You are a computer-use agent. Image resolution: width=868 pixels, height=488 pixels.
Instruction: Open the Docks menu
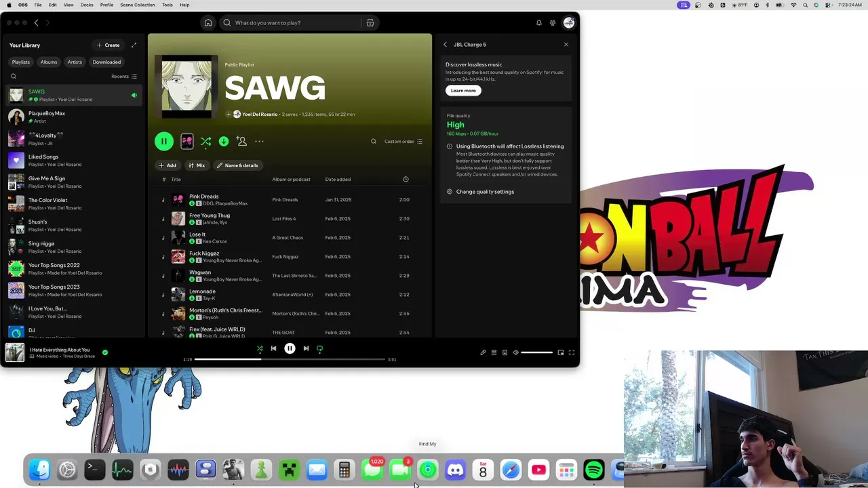tap(87, 5)
